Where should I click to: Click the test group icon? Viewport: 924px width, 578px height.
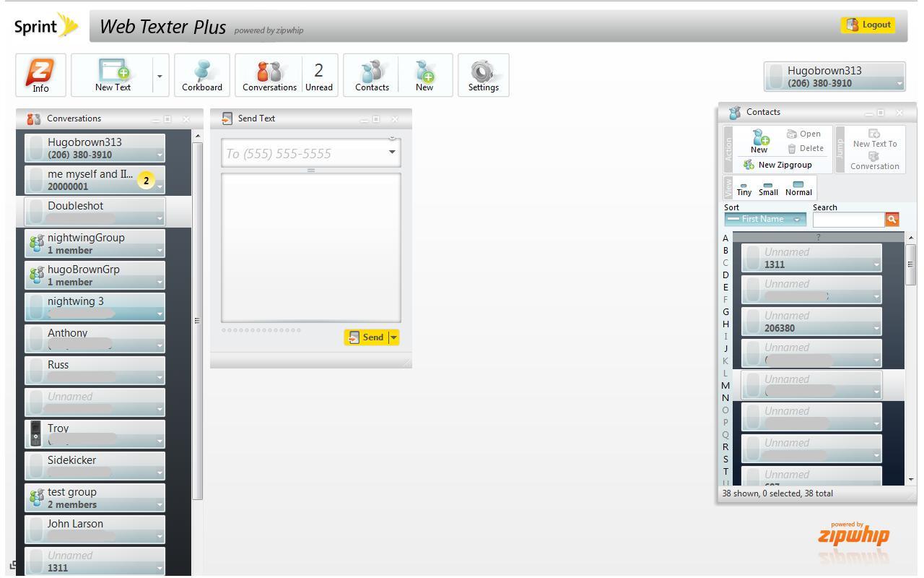click(x=36, y=498)
